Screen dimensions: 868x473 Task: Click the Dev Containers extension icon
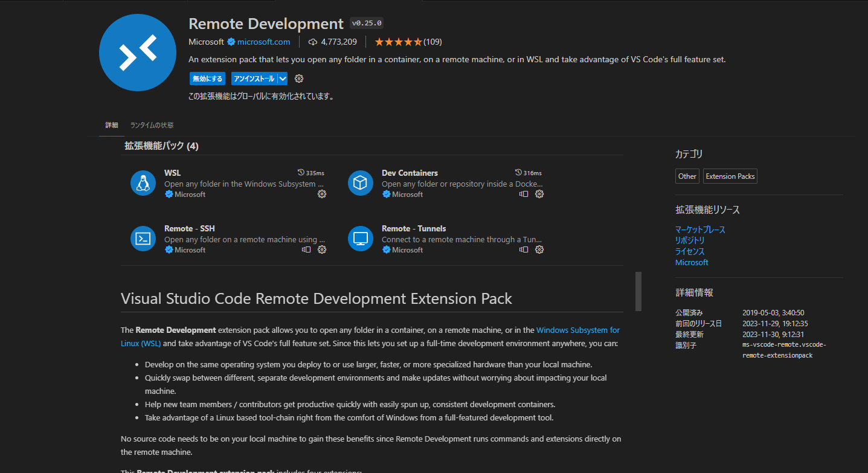pyautogui.click(x=361, y=182)
